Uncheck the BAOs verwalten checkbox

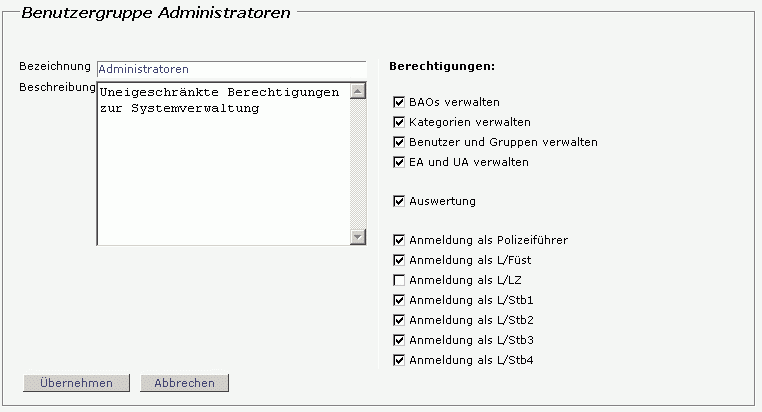[400, 102]
